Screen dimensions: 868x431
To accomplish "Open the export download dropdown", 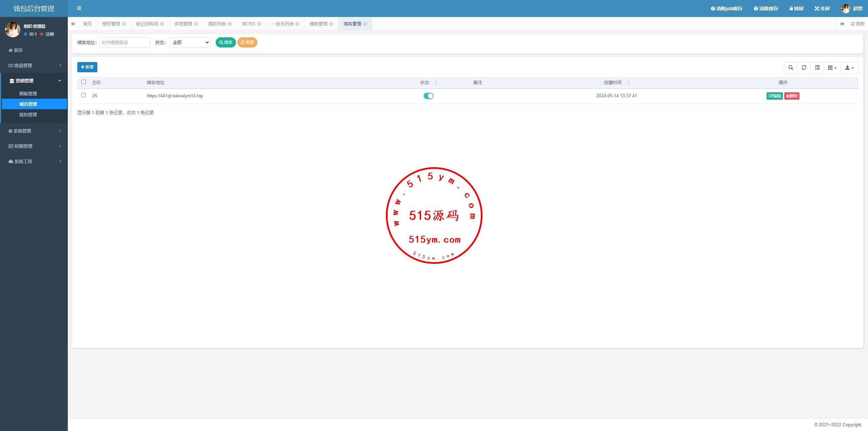I will tap(849, 67).
